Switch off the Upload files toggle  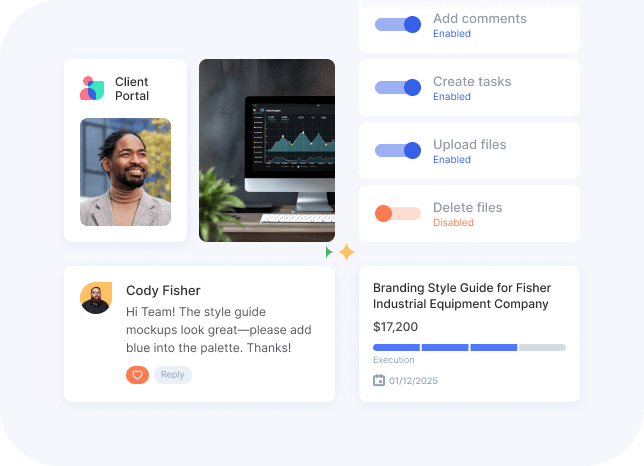click(398, 151)
